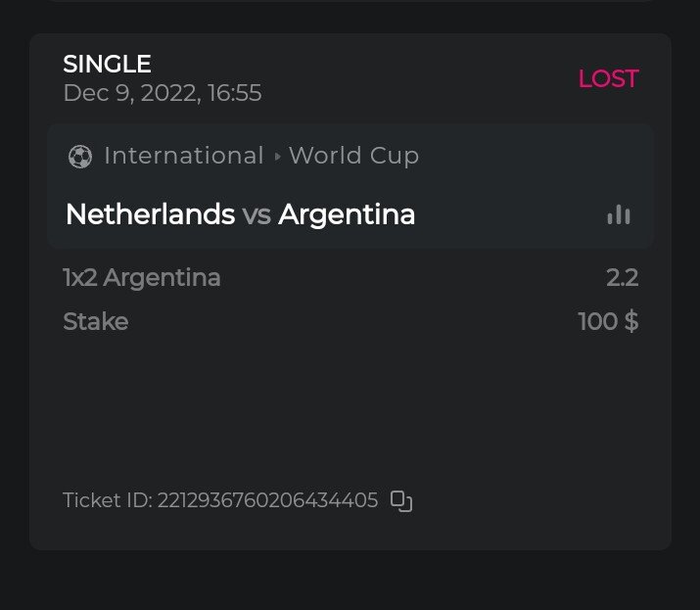Select the Netherlands team name
Screen dimensions: 700x610
(x=150, y=214)
